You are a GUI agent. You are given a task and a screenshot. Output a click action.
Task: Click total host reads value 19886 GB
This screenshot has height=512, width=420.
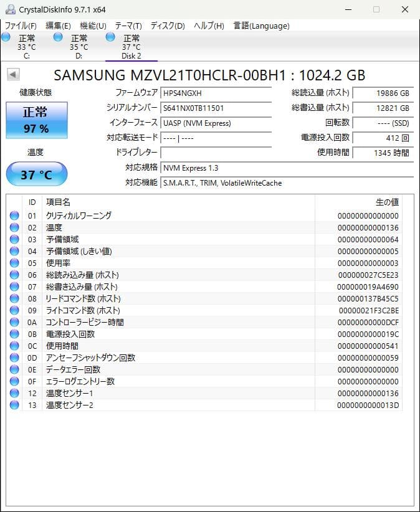(383, 93)
